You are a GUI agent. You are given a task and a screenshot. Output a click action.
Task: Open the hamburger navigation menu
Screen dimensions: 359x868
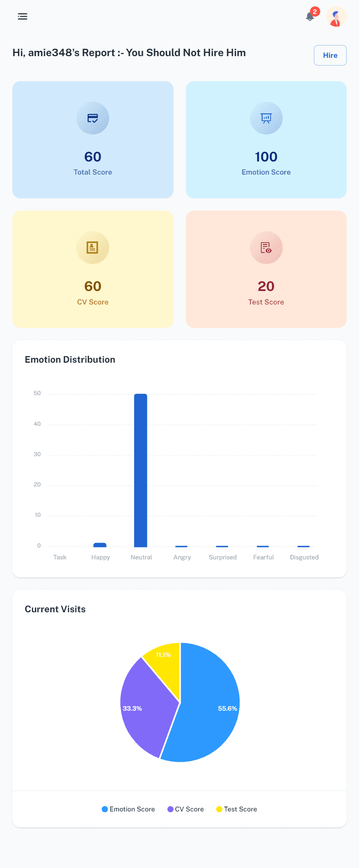23,16
